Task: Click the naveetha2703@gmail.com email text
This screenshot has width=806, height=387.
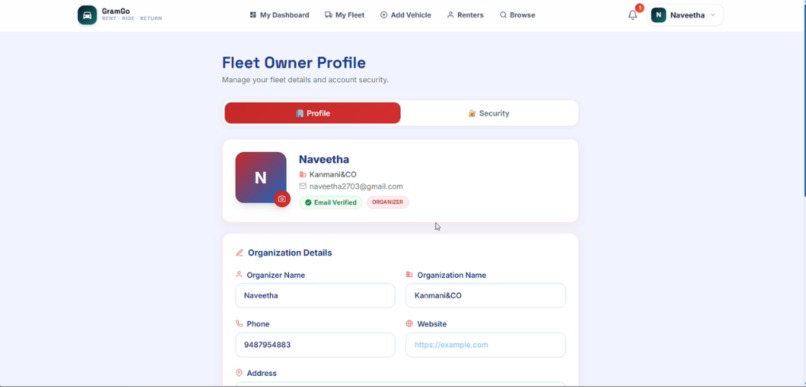Action: [356, 187]
